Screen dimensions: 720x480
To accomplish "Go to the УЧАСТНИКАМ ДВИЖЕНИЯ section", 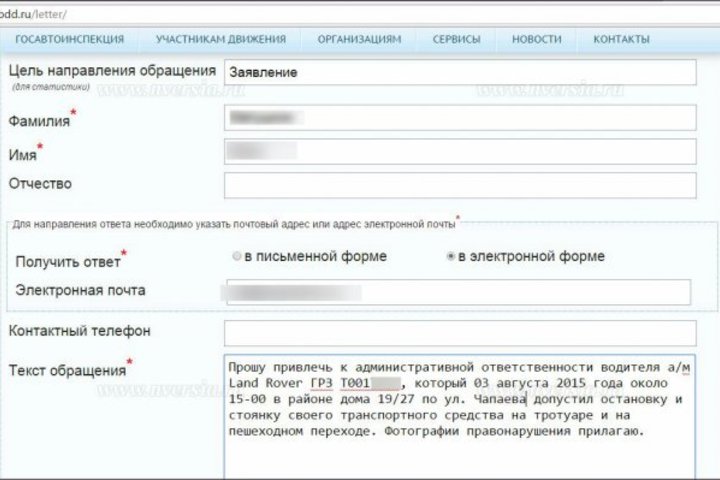I will (221, 39).
